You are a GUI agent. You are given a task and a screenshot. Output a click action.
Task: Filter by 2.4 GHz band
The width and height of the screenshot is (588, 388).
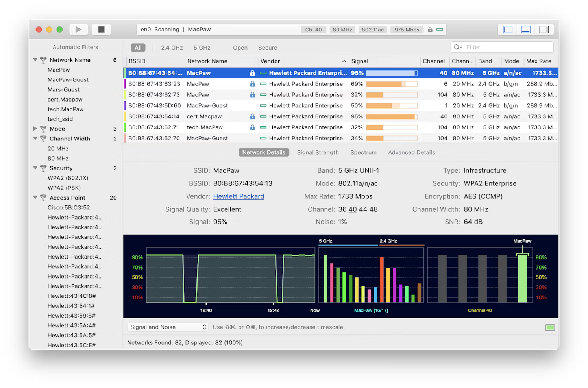tap(172, 48)
